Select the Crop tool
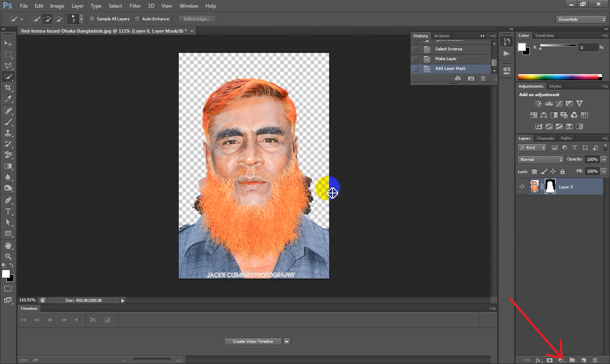 pyautogui.click(x=8, y=88)
